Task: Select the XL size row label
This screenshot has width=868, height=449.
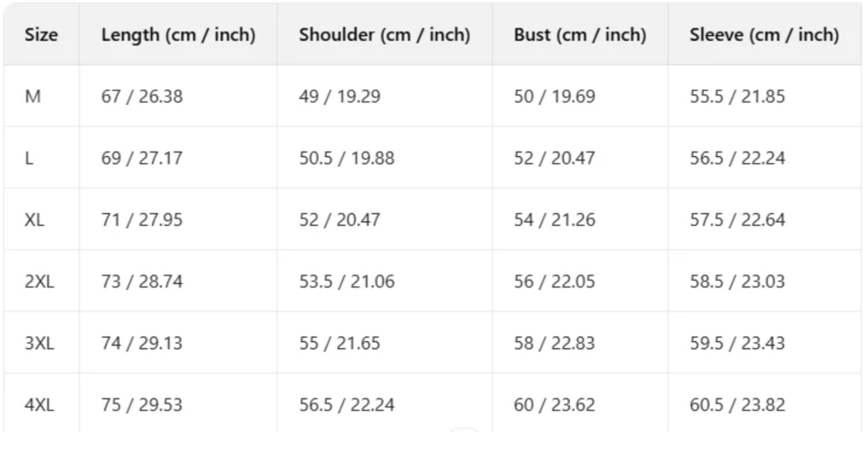Action: pyautogui.click(x=35, y=220)
